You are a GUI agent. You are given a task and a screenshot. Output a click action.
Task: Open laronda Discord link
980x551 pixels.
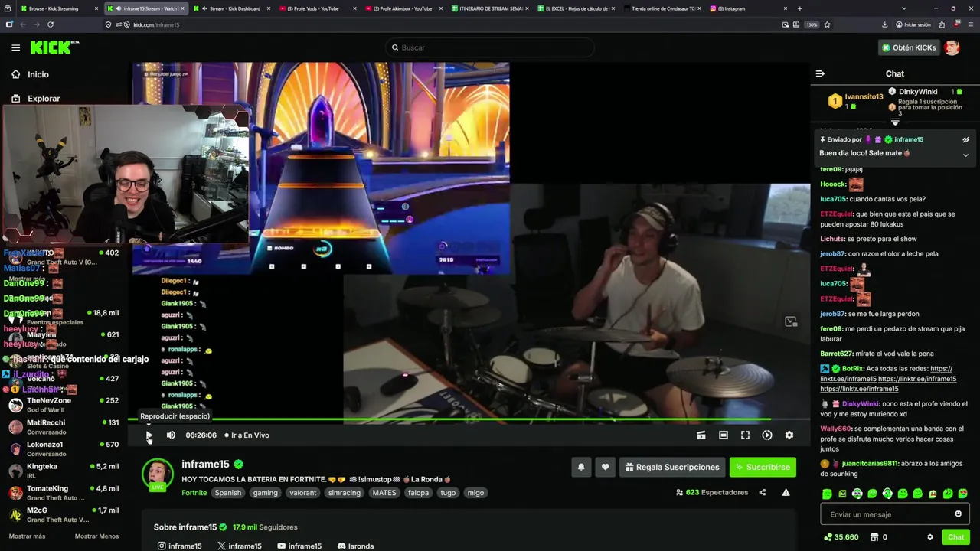[x=355, y=546]
